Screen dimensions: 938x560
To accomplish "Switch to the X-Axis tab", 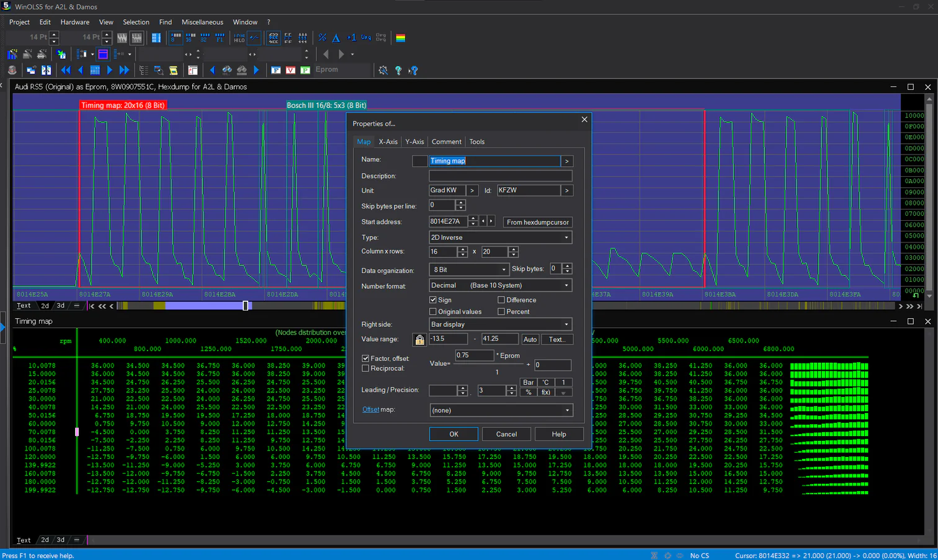I will (388, 141).
